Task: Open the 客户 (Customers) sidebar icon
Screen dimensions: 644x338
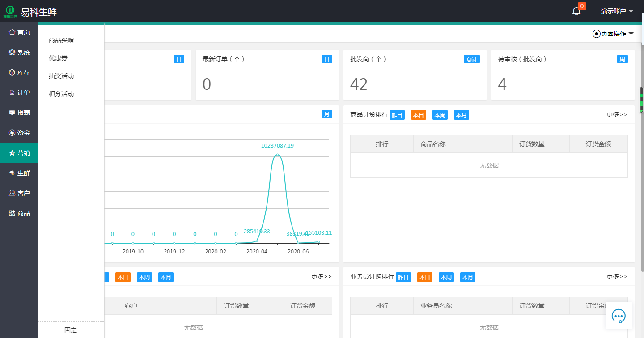Action: [18, 193]
